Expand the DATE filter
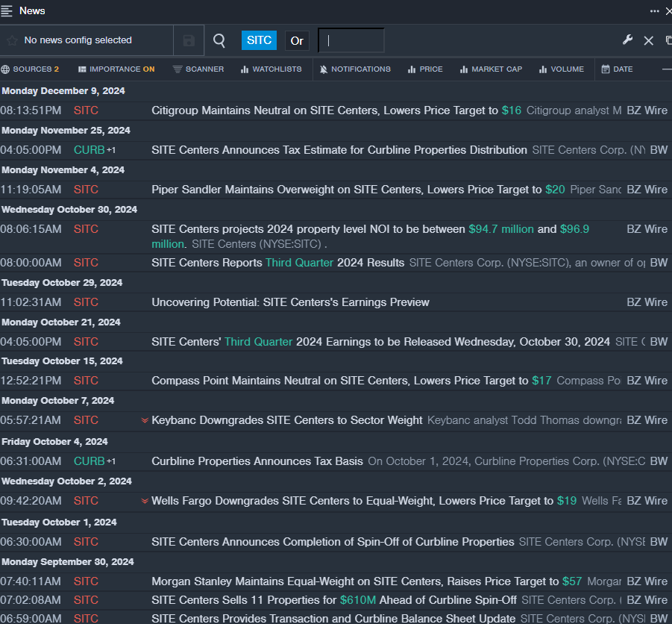 coord(618,69)
